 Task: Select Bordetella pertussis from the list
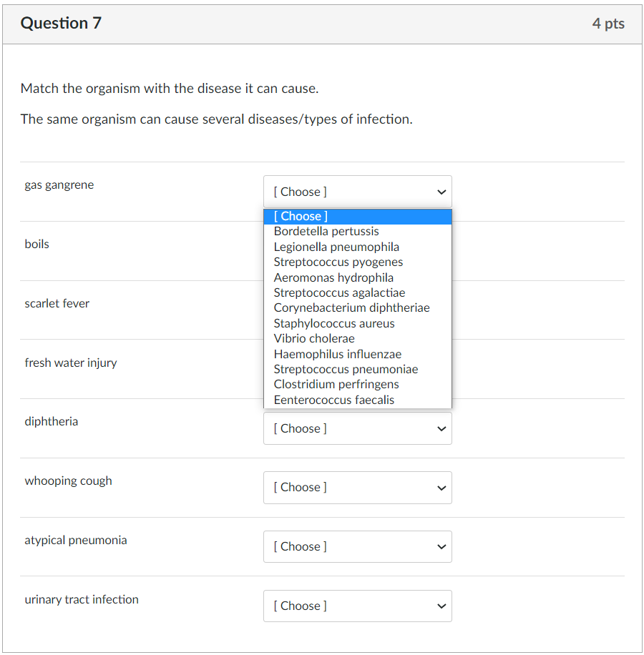(x=357, y=232)
